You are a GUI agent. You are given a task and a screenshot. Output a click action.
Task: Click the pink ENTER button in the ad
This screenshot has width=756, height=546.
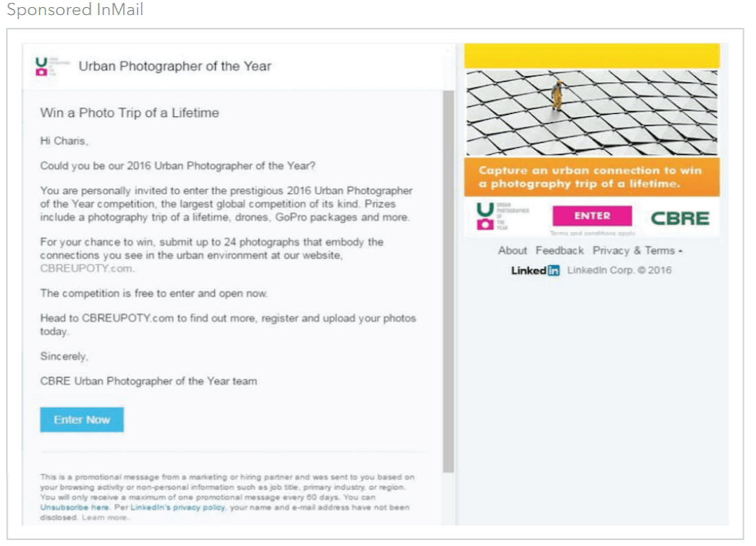point(592,216)
